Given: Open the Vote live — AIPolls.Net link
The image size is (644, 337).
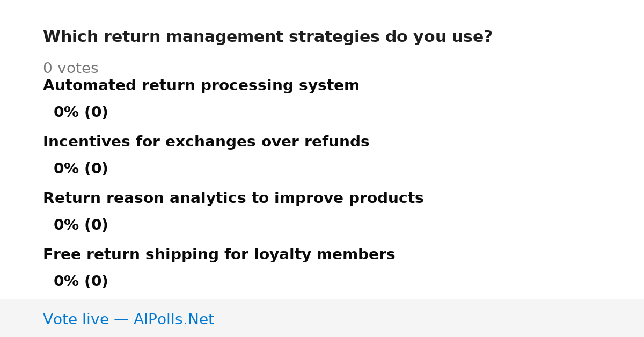Looking at the screenshot, I should 128,319.
